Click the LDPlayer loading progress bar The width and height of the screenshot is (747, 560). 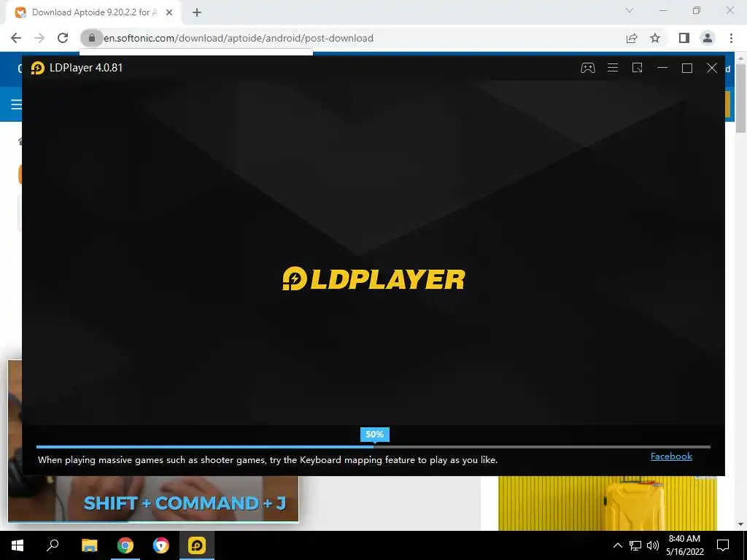point(373,447)
